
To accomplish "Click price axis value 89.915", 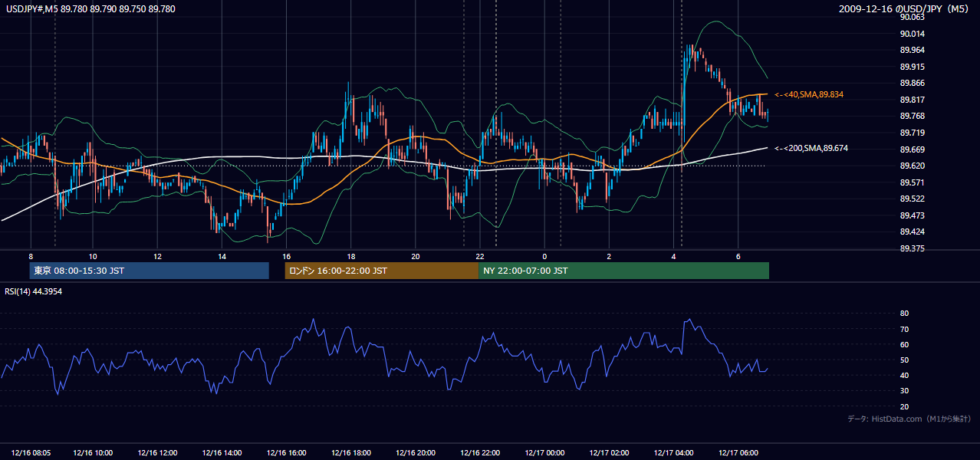I will [912, 67].
